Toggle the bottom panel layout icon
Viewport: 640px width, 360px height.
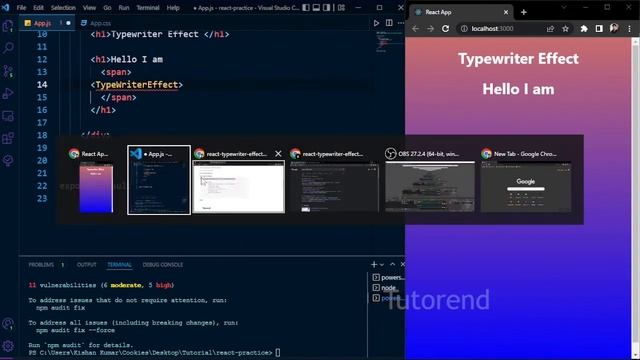tap(316, 7)
